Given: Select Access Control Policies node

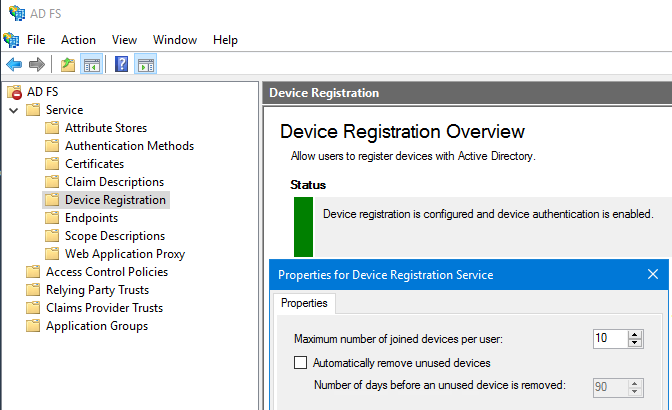Looking at the screenshot, I should pos(106,272).
